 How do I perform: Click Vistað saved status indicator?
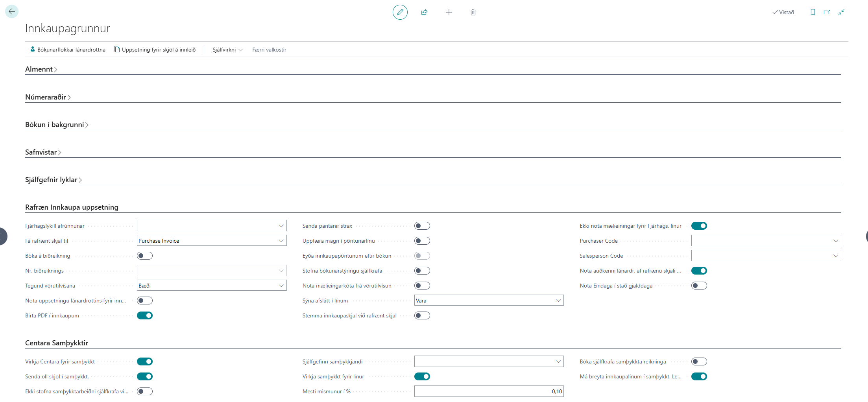point(783,12)
